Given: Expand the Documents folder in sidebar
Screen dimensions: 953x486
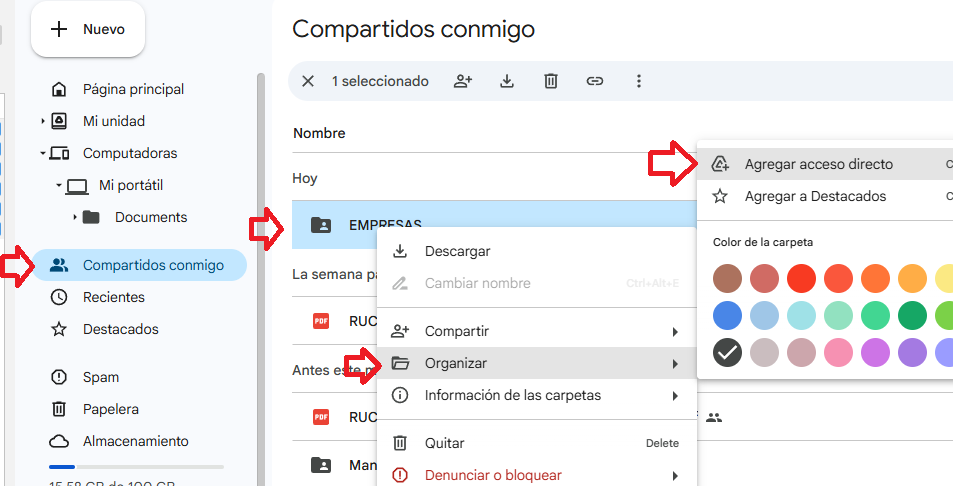Looking at the screenshot, I should click(75, 217).
